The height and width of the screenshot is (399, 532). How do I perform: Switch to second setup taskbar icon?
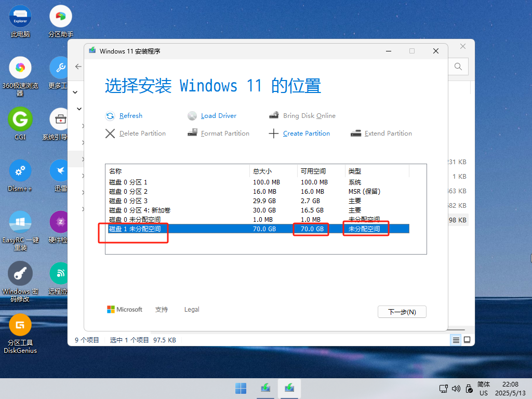(x=289, y=389)
